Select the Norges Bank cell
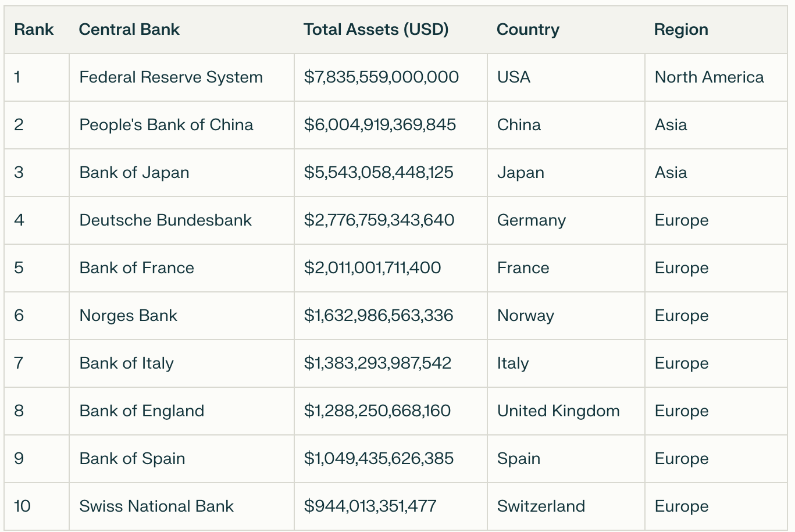 click(x=129, y=316)
